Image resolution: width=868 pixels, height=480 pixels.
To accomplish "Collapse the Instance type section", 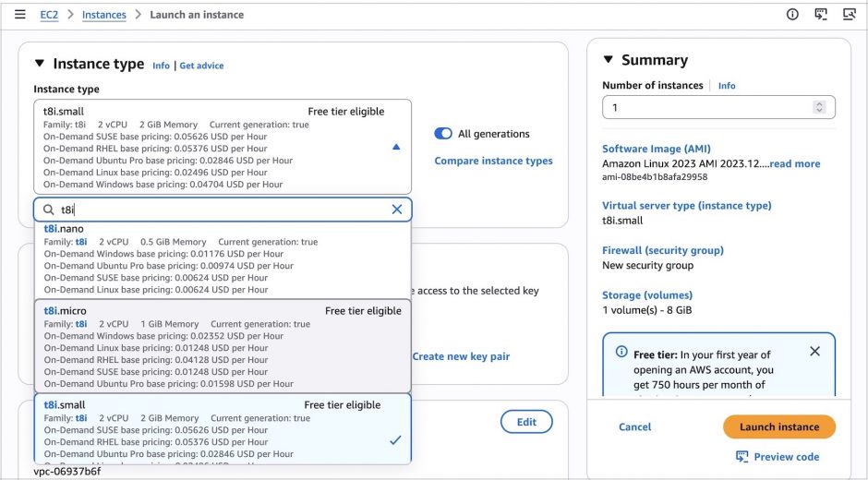I will click(x=40, y=64).
